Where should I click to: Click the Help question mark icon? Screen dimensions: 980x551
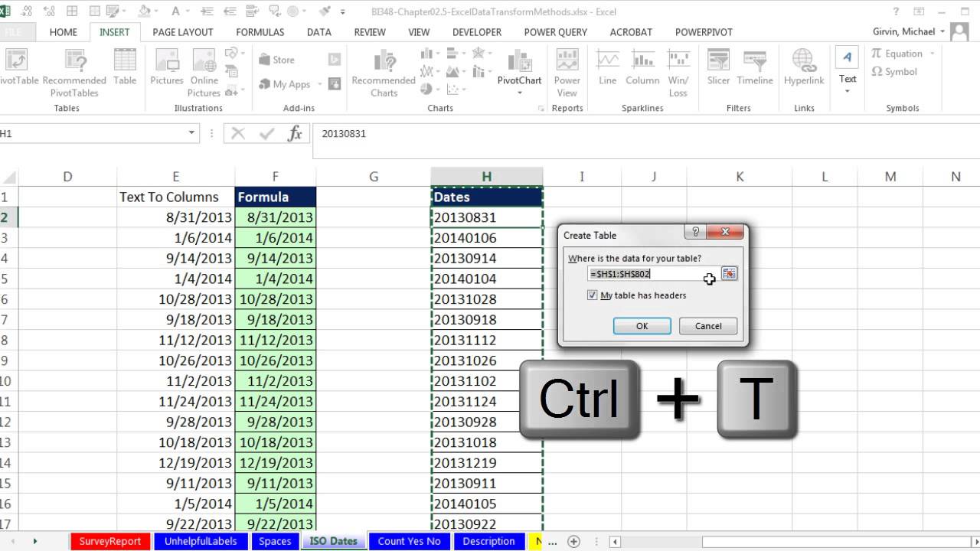(897, 11)
